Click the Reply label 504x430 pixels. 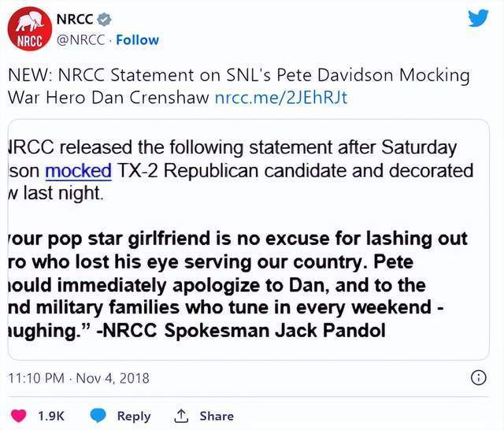pyautogui.click(x=133, y=416)
